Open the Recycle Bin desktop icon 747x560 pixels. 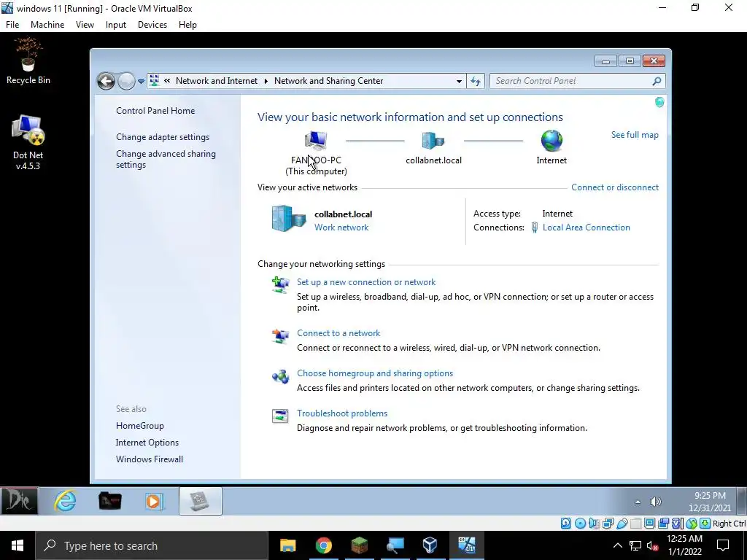(28, 61)
